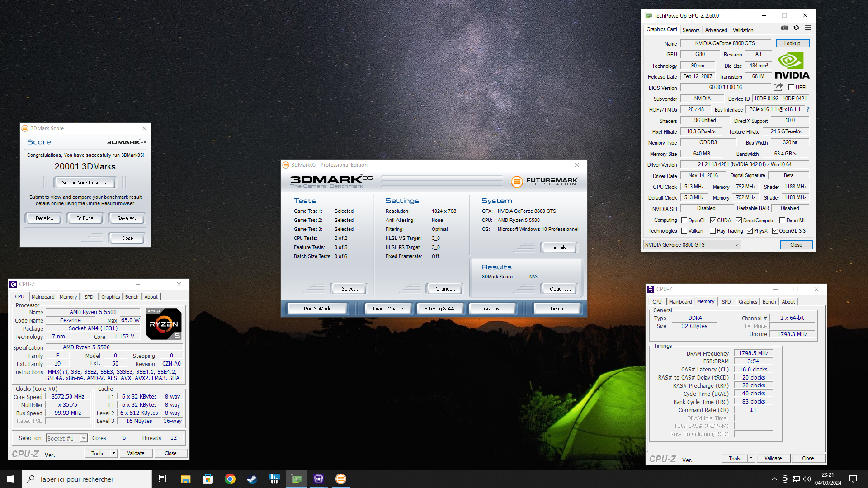Open the Socket #1 selection dropdown
Viewport: 868px width, 488px height.
click(66, 438)
